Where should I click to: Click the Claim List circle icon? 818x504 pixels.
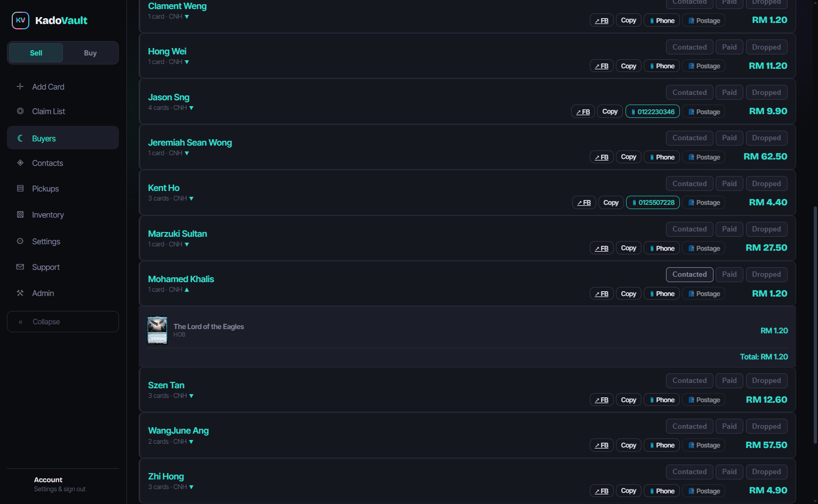(x=20, y=111)
